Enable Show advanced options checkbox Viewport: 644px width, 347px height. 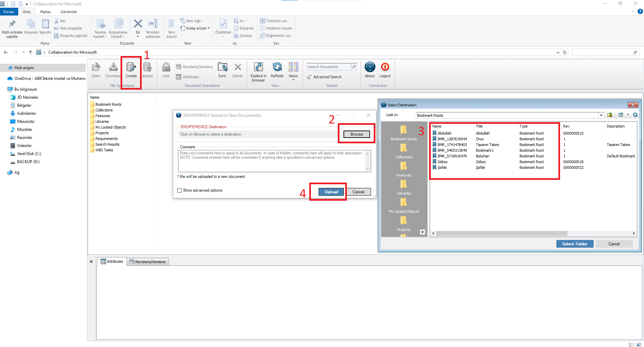click(x=180, y=190)
